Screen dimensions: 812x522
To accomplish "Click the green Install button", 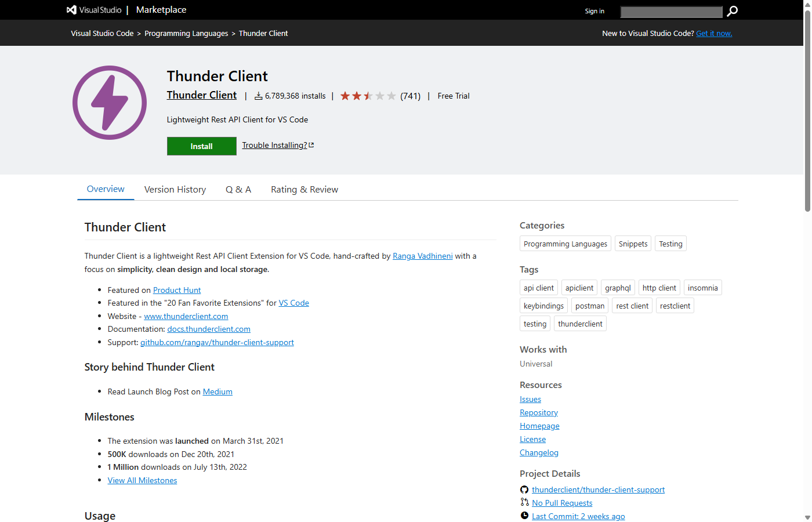I will [202, 146].
